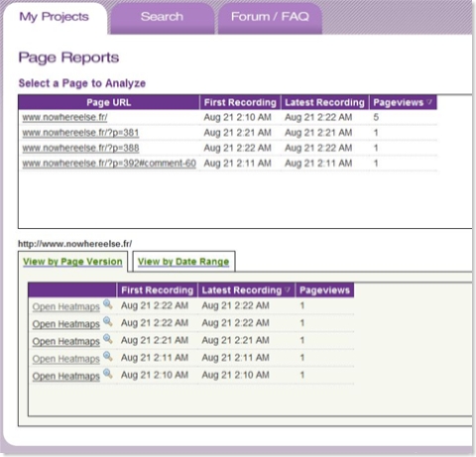
Task: Open the ?p=392#comment-60 page link
Action: tap(109, 164)
